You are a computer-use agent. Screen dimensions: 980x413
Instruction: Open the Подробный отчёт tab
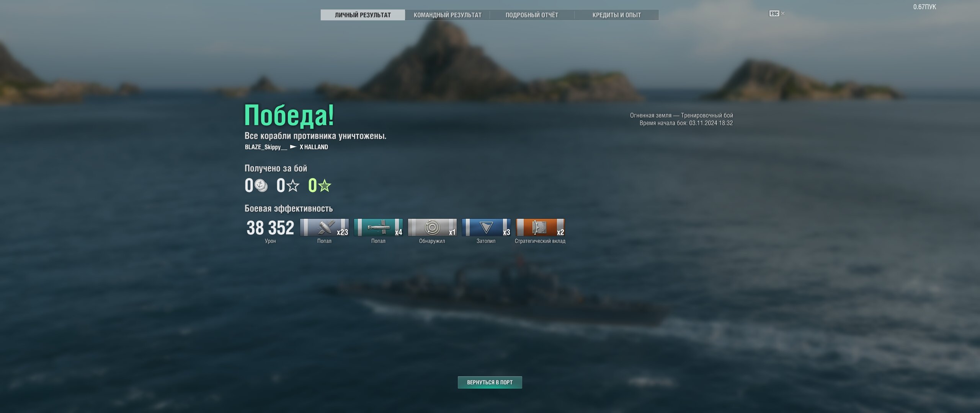click(532, 15)
